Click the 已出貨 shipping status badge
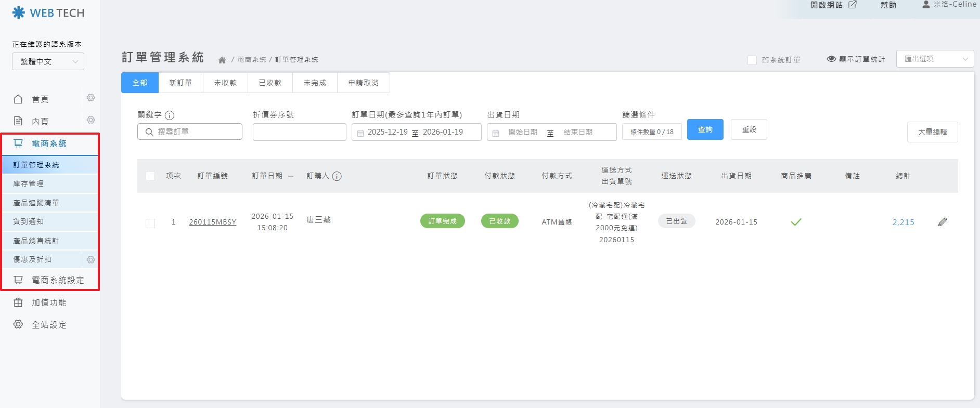This screenshot has width=980, height=408. click(x=677, y=221)
